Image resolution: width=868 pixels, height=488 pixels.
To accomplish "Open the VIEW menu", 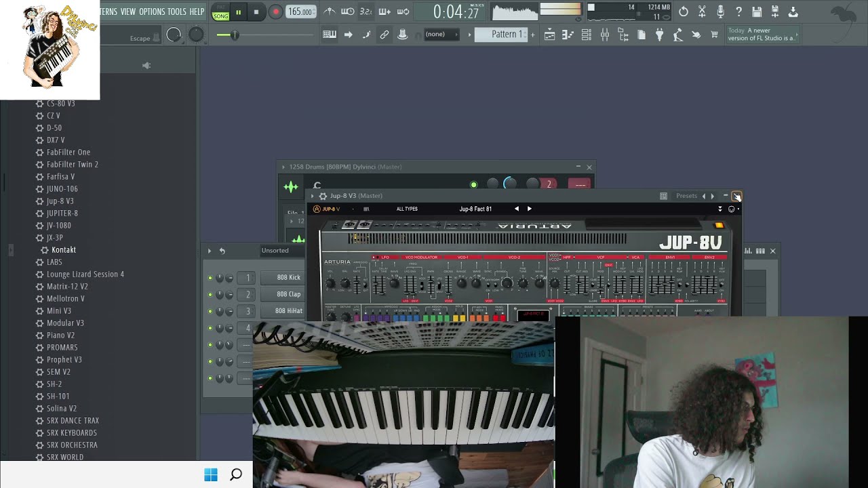I will click(128, 12).
